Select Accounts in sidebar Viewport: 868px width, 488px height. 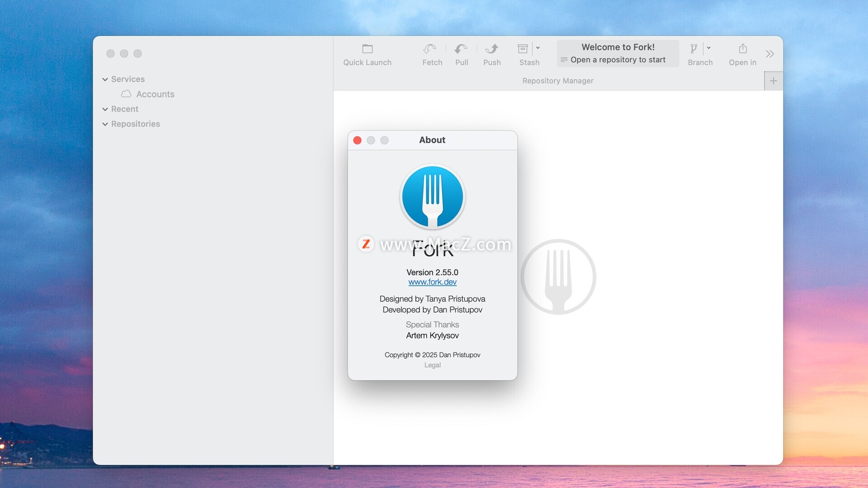pyautogui.click(x=155, y=94)
